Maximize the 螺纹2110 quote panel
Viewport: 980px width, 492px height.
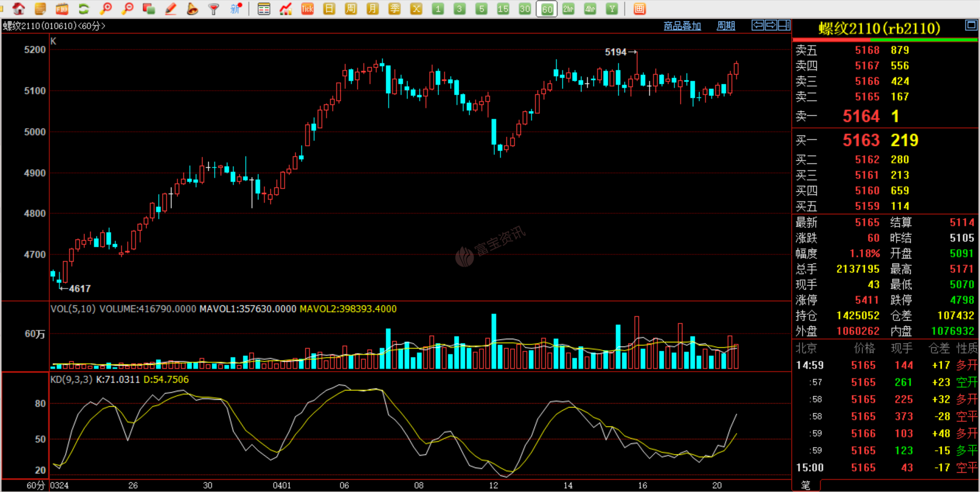971,25
